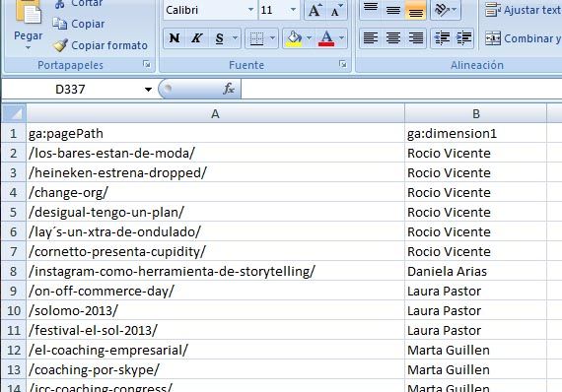The width and height of the screenshot is (562, 392).
Task: Click Cortar in the clipboard group
Action: pos(80,4)
